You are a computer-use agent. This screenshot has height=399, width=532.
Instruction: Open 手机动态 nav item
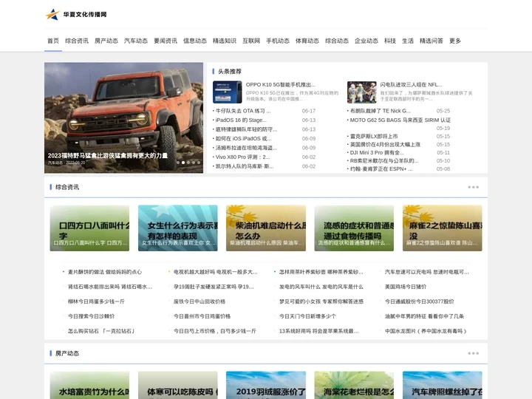click(278, 41)
